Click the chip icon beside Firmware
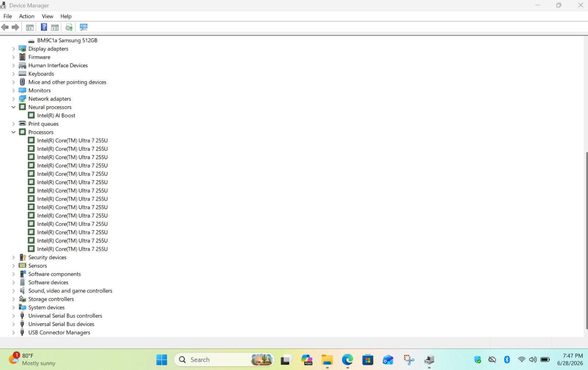The height and width of the screenshot is (370, 588). (x=22, y=57)
